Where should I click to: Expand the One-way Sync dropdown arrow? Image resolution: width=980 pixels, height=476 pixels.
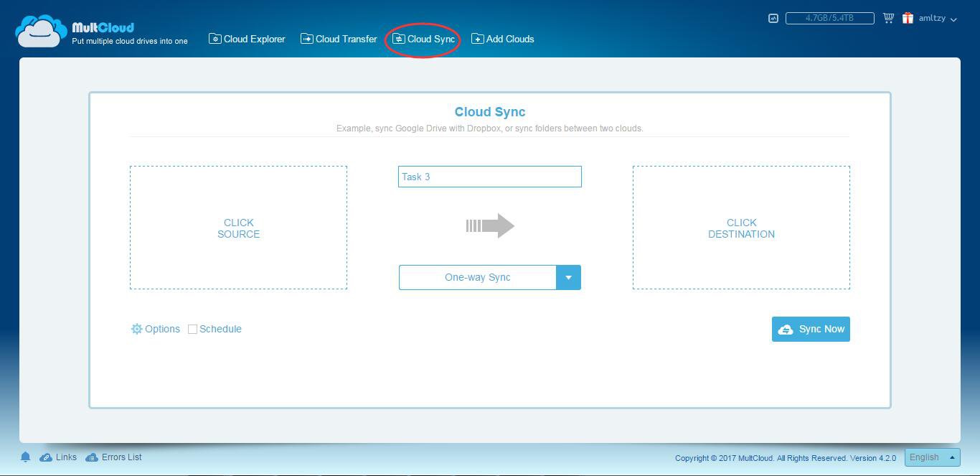pos(568,278)
